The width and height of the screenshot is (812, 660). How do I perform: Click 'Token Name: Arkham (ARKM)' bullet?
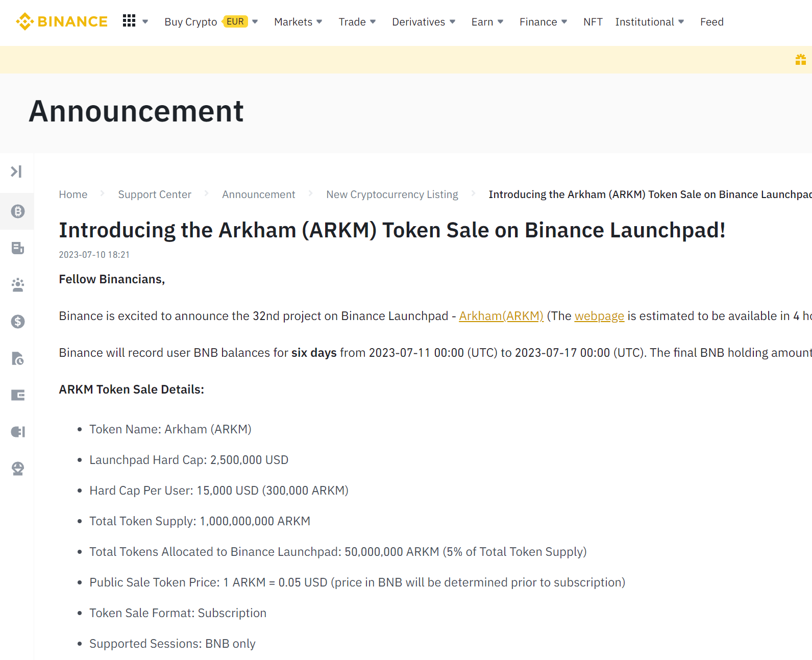coord(170,429)
